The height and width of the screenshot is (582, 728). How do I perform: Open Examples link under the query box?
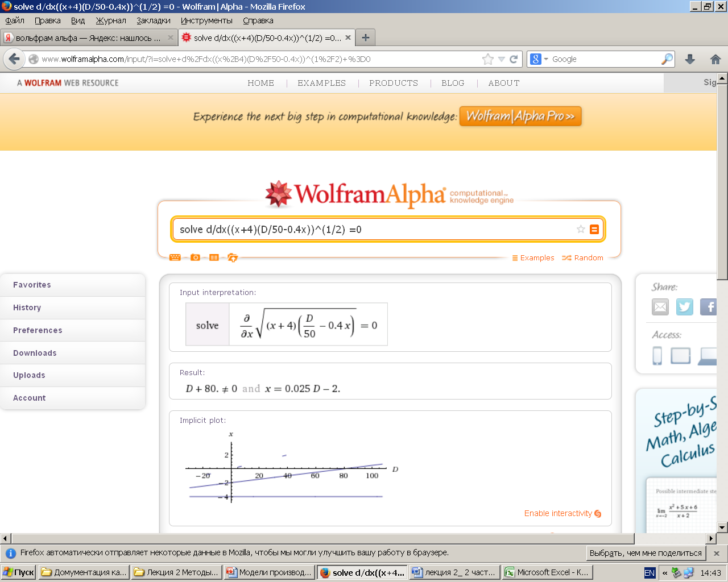pos(533,258)
